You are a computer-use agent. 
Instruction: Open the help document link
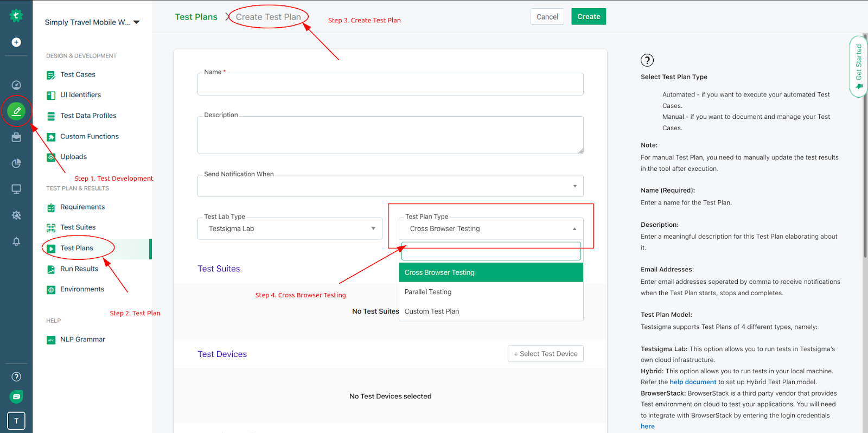click(693, 382)
